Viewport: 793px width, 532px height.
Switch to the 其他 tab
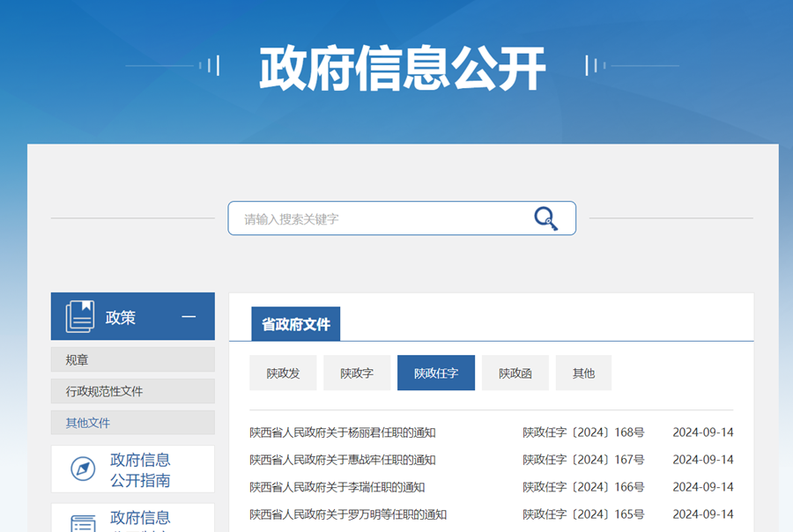(583, 373)
